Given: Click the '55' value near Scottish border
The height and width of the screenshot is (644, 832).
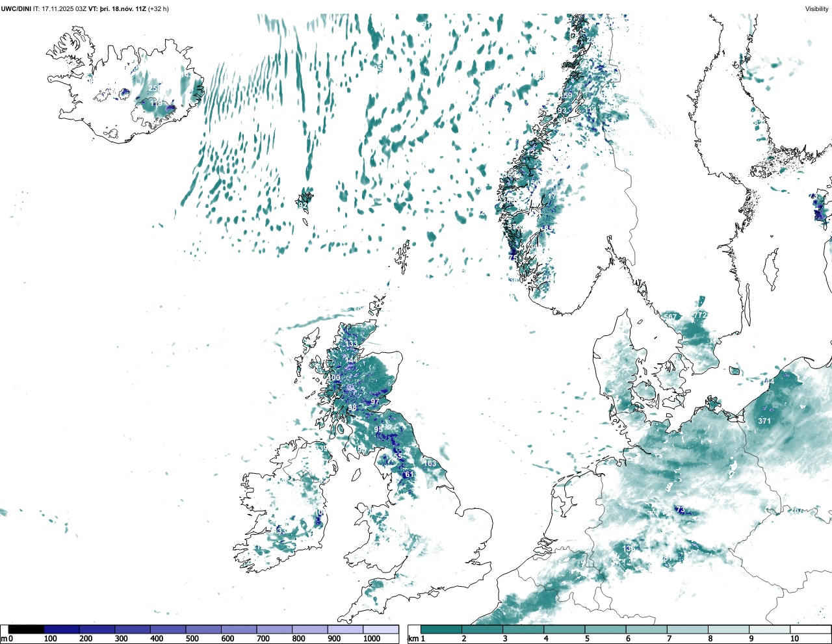Looking at the screenshot, I should pos(398,456).
